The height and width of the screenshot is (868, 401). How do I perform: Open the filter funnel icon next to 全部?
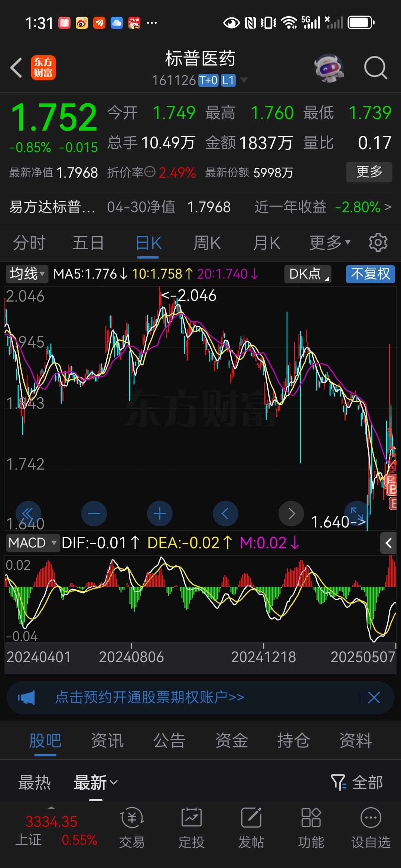point(338,782)
